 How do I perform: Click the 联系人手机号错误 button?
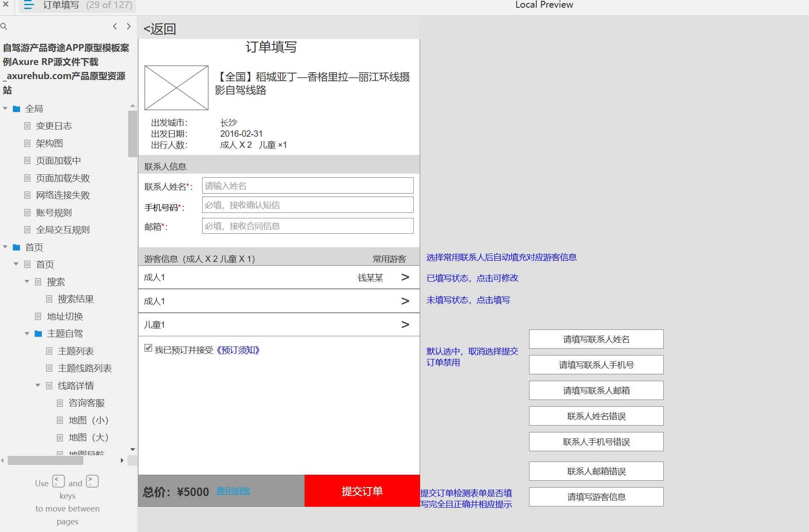point(596,442)
